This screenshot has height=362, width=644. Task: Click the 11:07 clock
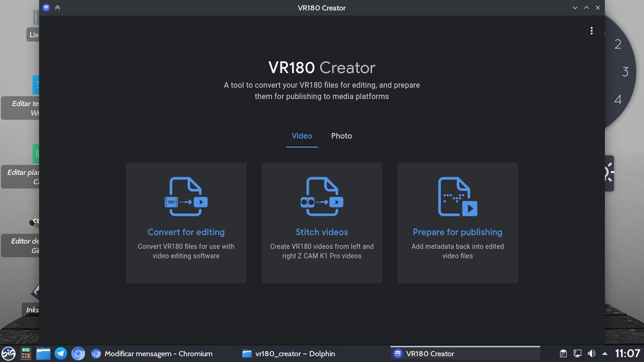click(627, 353)
